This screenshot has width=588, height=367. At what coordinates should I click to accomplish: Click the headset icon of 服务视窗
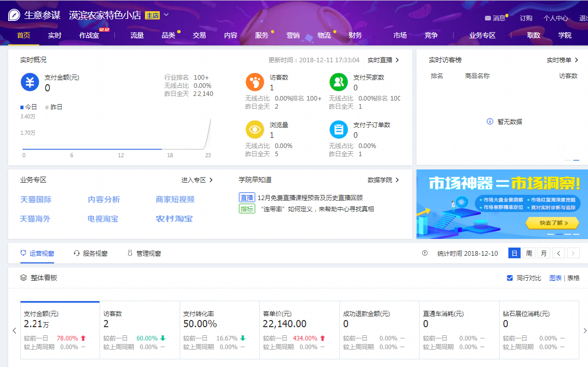point(77,253)
